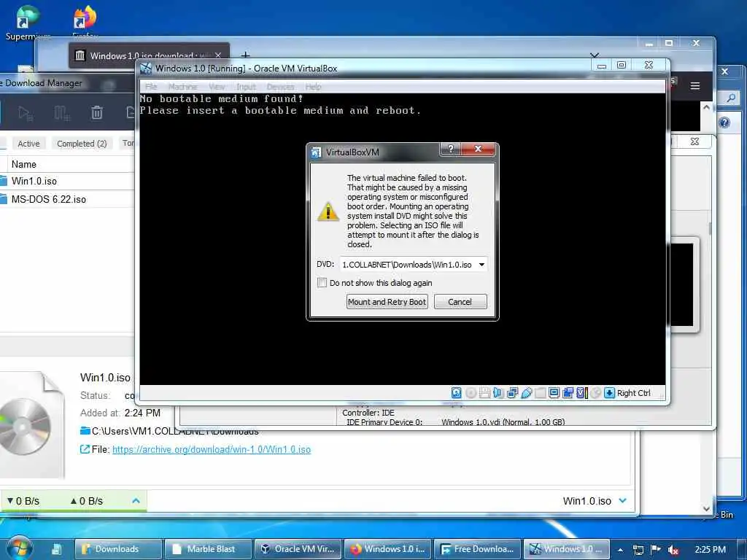Viewport: 747px width, 560px height.
Task: Click the CPU virtualization V indicator icon
Action: [x=581, y=393]
